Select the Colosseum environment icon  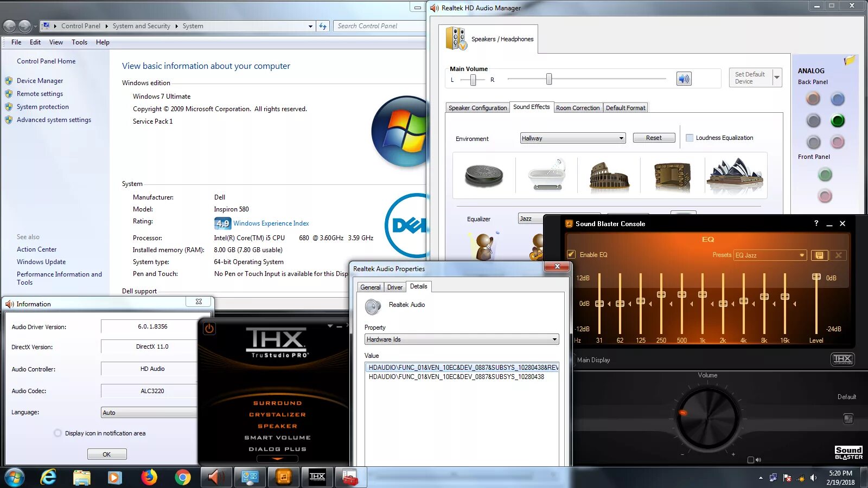(x=609, y=176)
